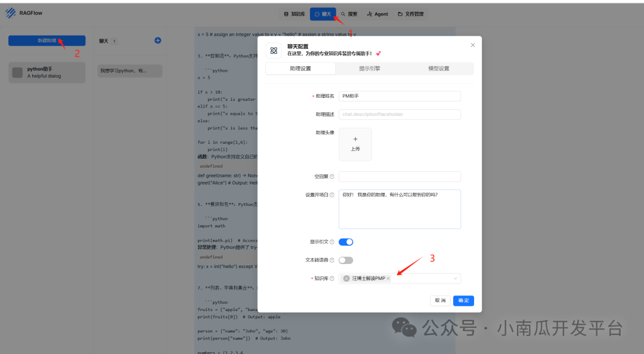644x354 pixels.
Task: Open the 我想学习python conversation
Action: coord(130,70)
